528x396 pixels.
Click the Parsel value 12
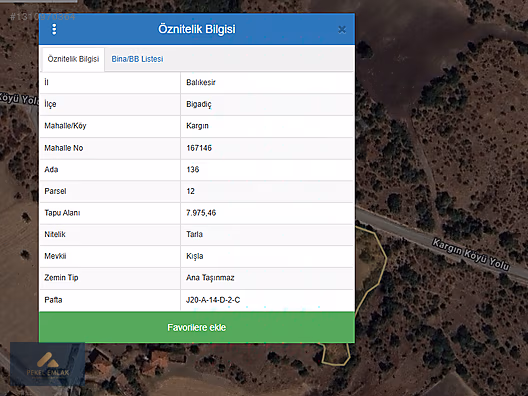coord(190,191)
